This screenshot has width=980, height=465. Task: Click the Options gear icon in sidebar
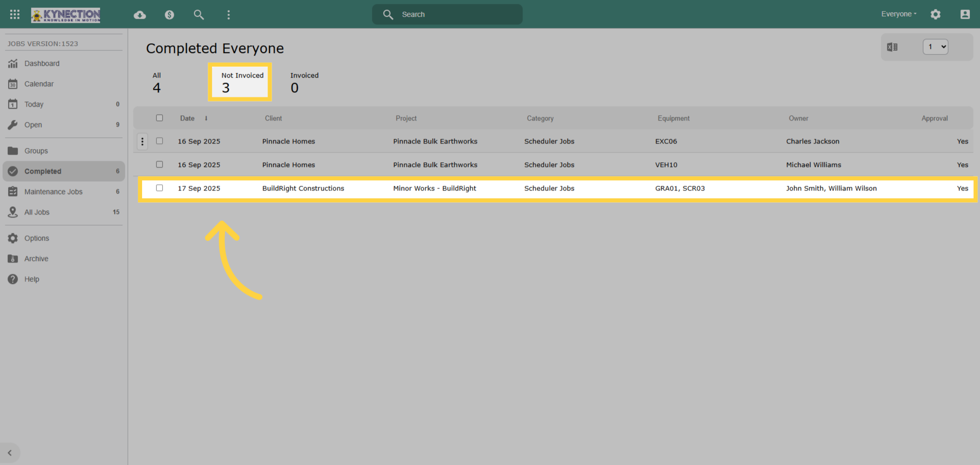[13, 238]
